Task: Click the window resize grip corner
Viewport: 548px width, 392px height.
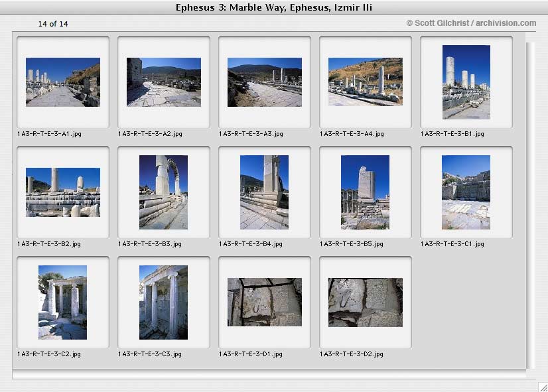Action: click(x=543, y=387)
